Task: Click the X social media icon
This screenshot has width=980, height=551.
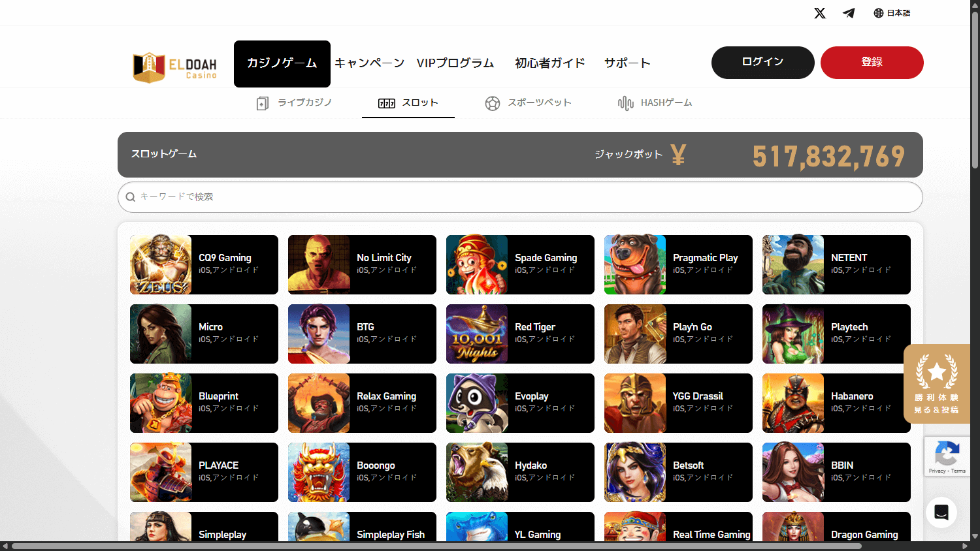Action: pos(820,12)
